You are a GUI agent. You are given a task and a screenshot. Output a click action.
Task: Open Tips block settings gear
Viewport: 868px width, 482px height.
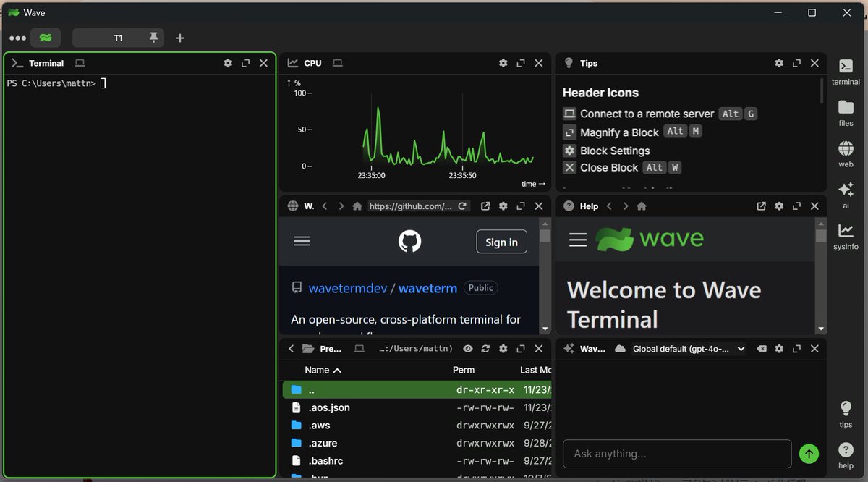click(779, 63)
